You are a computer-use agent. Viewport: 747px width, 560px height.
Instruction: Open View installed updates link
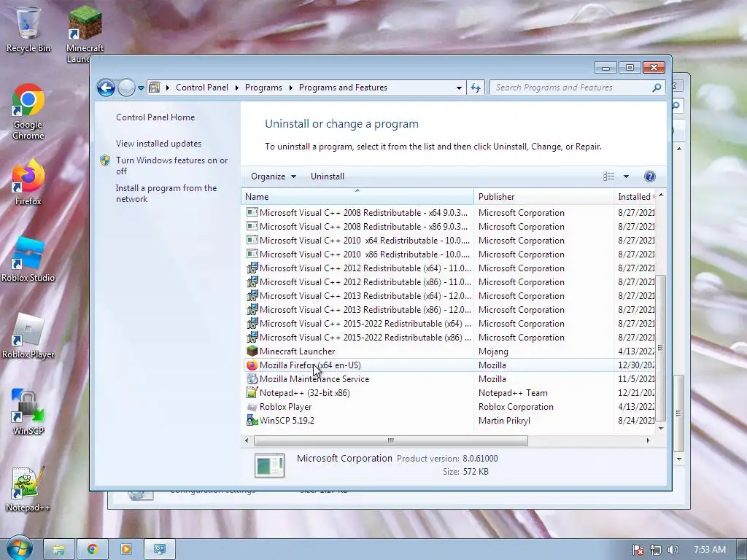pyautogui.click(x=158, y=144)
